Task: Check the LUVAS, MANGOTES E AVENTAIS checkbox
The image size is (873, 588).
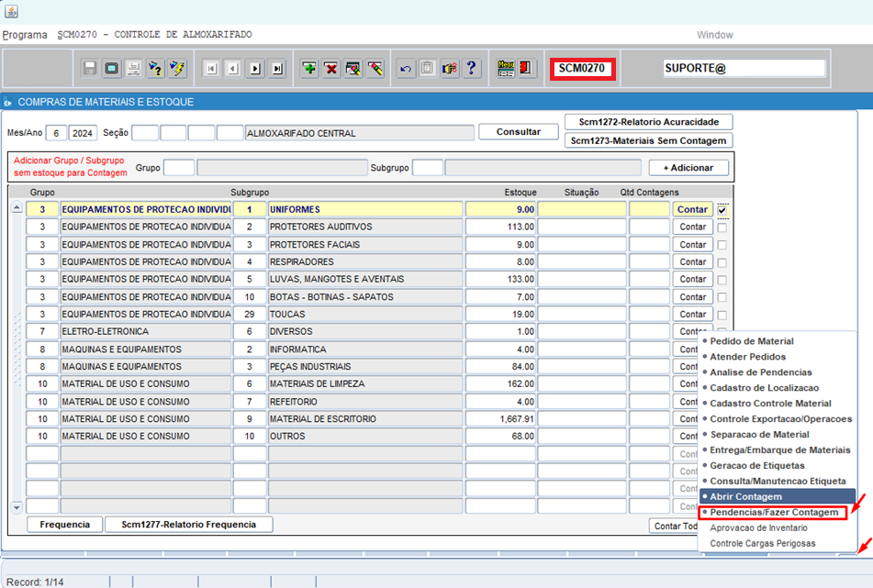Action: [722, 280]
